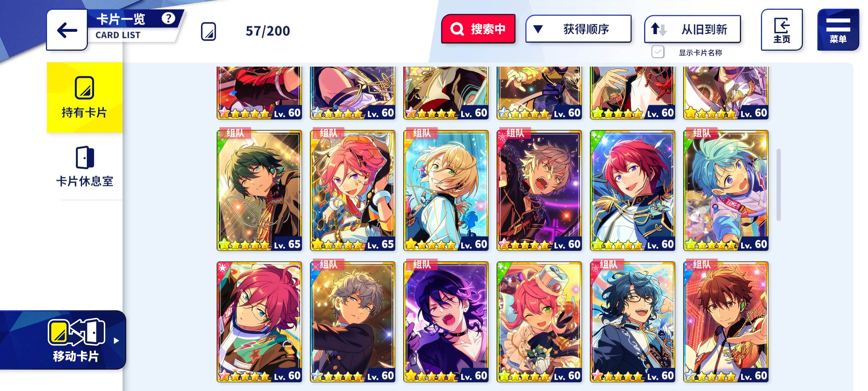Click the 搜索中 search button
The height and width of the screenshot is (391, 868).
coord(478,29)
